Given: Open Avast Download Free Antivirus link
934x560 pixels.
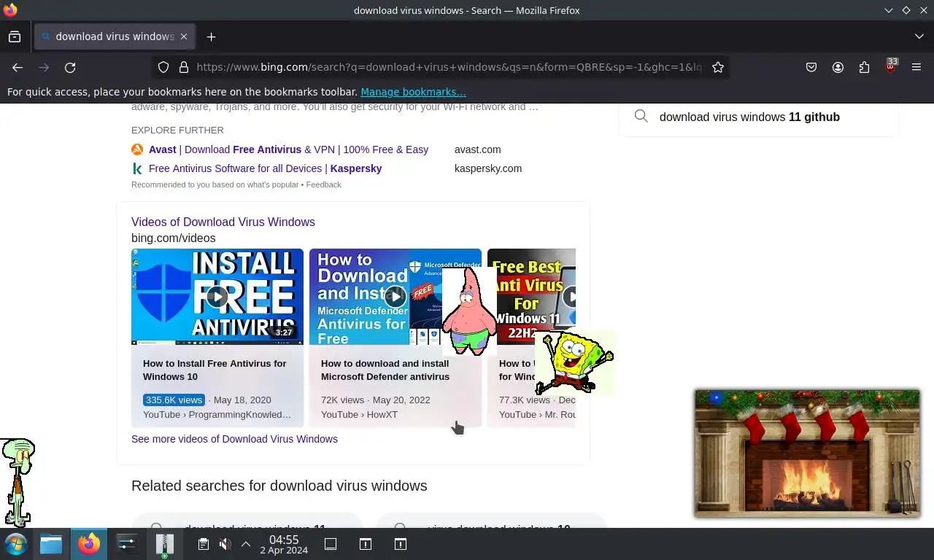Looking at the screenshot, I should [x=288, y=149].
